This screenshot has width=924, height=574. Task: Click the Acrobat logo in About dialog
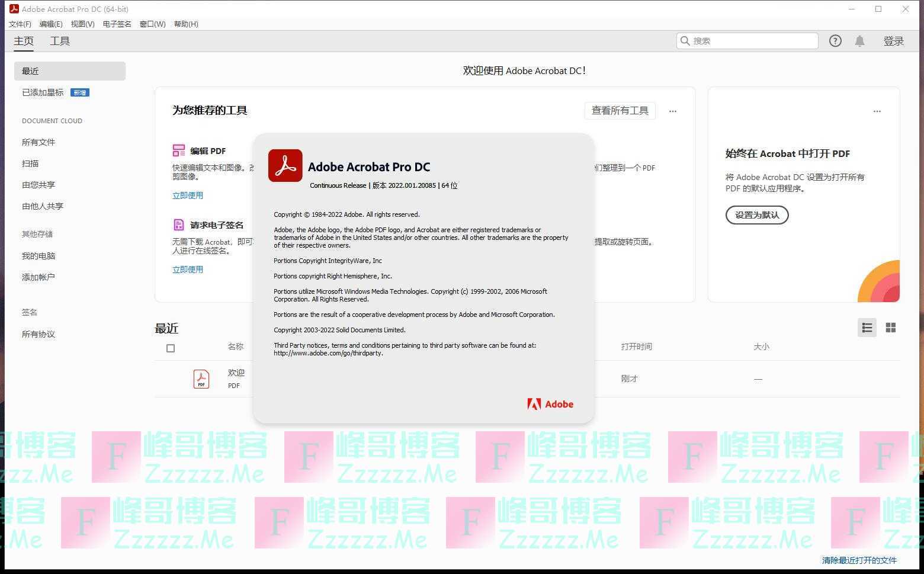pos(285,165)
